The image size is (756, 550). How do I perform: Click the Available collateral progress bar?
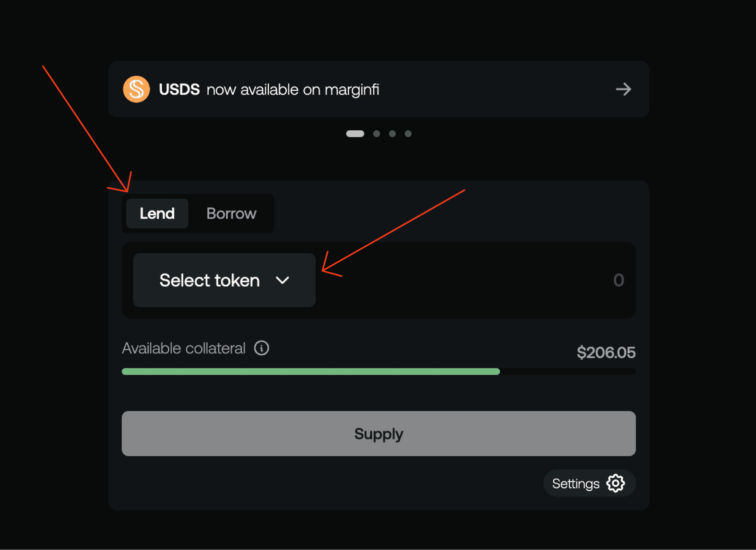coord(378,371)
